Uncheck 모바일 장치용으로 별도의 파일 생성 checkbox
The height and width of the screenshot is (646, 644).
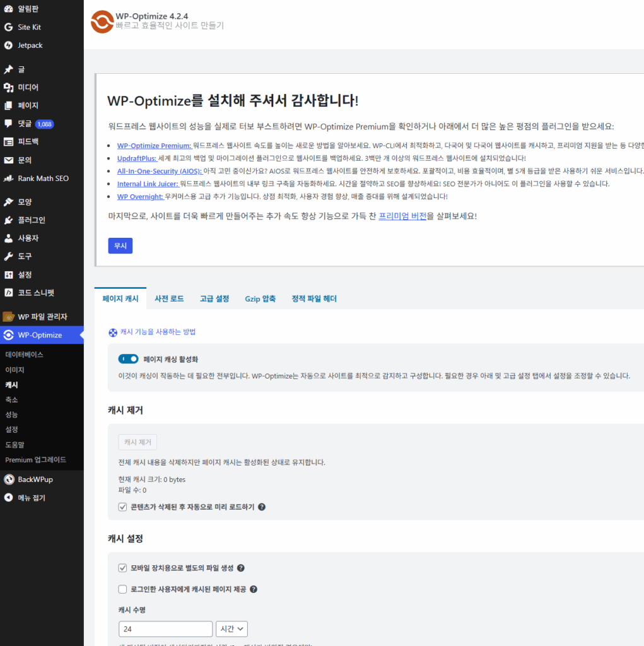(x=122, y=568)
